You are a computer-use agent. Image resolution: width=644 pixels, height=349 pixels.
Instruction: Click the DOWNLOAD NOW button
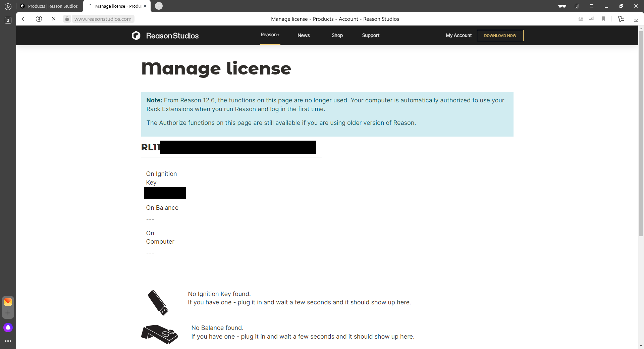500,36
